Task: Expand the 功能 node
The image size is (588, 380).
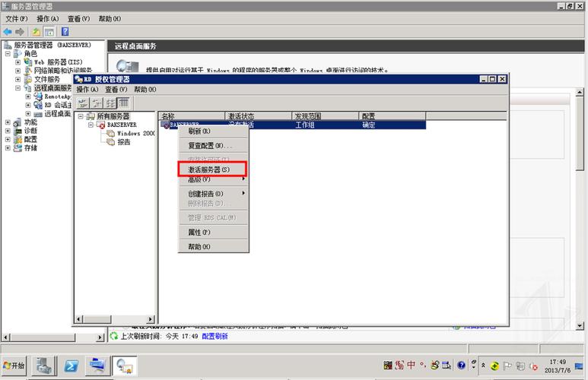Action: point(8,122)
